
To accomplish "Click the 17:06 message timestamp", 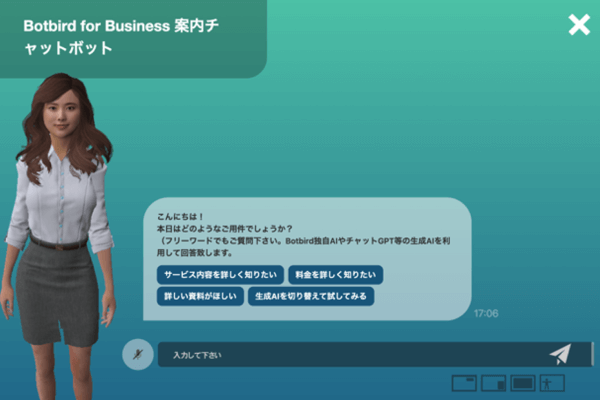I will point(486,313).
